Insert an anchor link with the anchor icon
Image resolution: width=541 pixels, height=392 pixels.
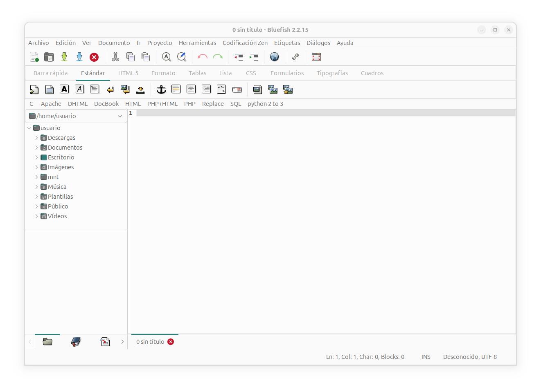point(161,90)
